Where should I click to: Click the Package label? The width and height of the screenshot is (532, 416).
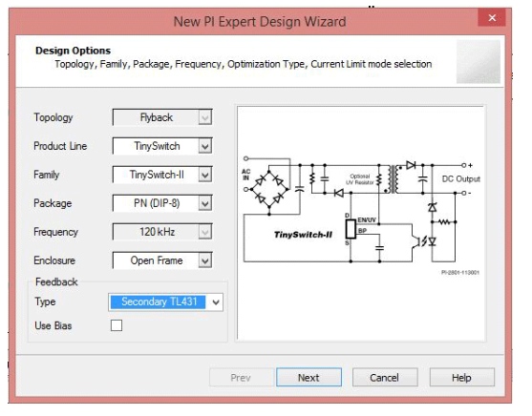click(53, 203)
